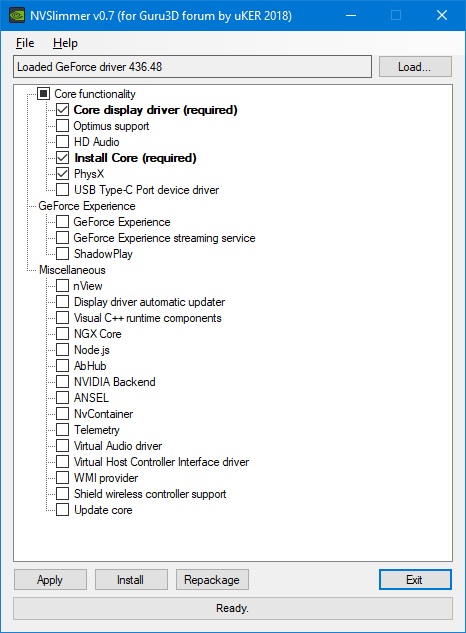The height and width of the screenshot is (633, 466).
Task: Check the HD Audio option
Action: [x=63, y=142]
